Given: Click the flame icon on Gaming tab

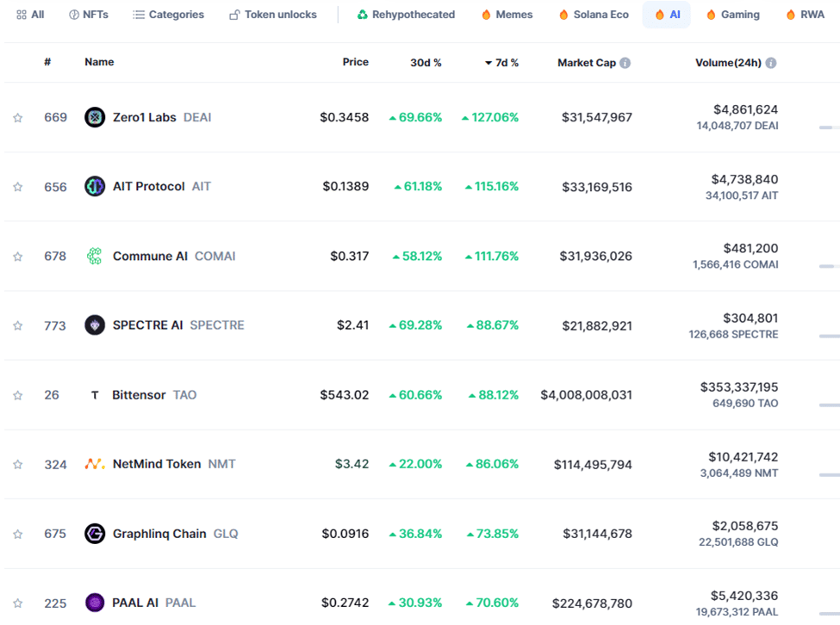Looking at the screenshot, I should coord(711,15).
